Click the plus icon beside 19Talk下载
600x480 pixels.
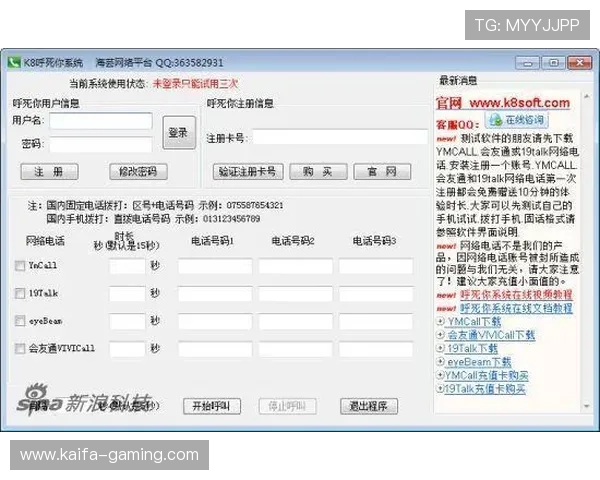[x=440, y=348]
